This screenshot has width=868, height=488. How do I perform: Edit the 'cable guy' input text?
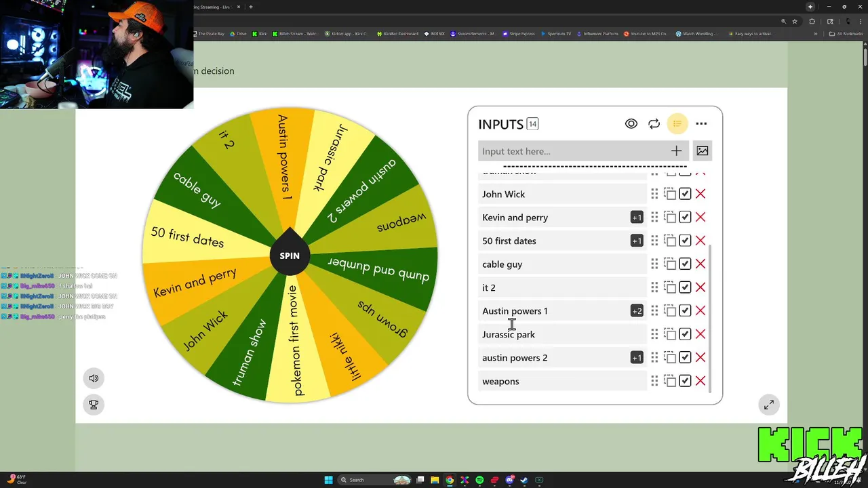tap(562, 264)
